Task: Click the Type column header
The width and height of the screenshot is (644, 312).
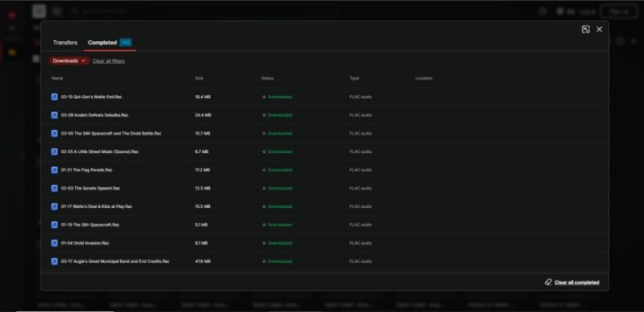Action: click(x=354, y=78)
